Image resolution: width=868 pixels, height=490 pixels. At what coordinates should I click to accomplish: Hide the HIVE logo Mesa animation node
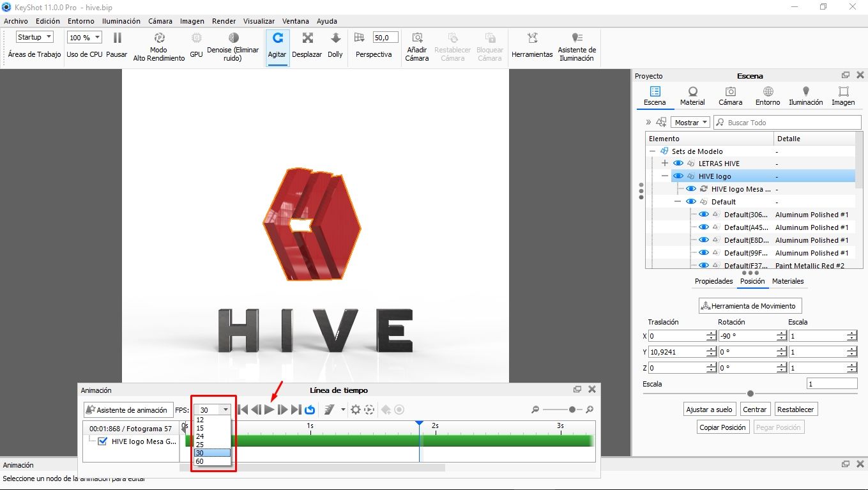click(691, 189)
